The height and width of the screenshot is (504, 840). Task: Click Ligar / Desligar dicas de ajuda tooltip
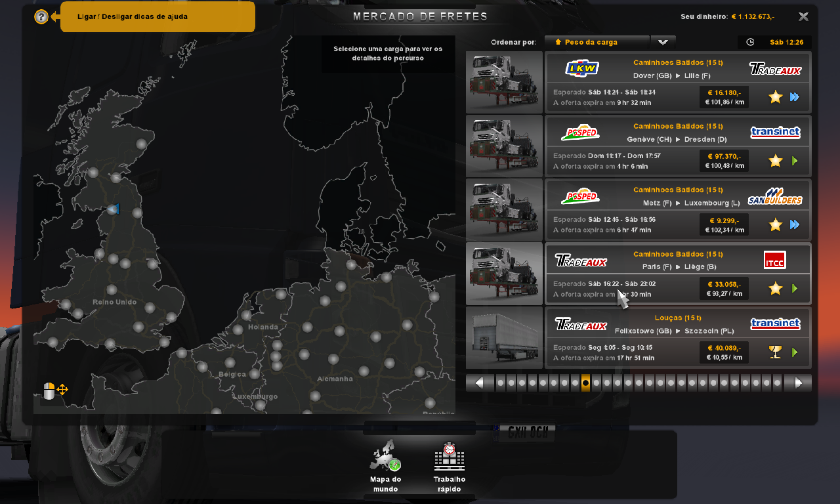(157, 17)
